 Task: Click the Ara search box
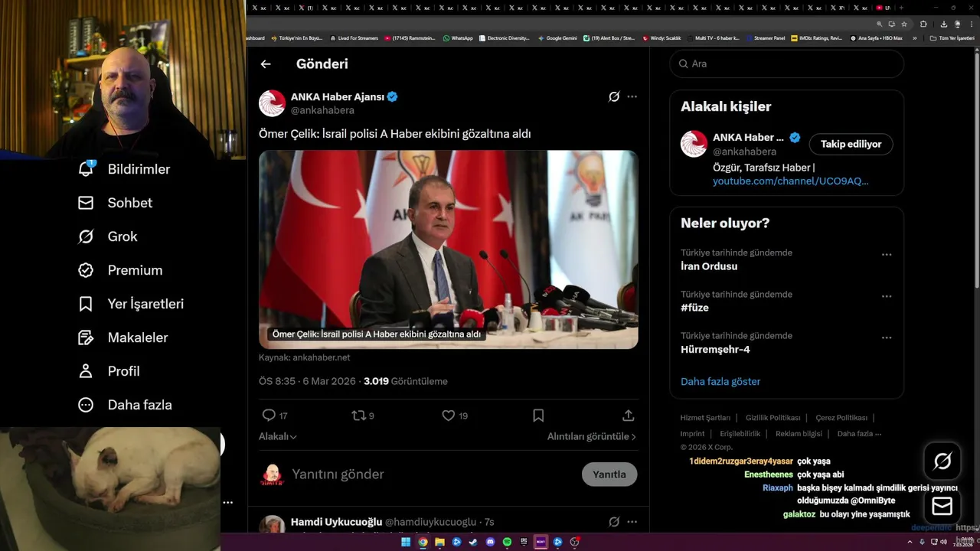click(787, 64)
